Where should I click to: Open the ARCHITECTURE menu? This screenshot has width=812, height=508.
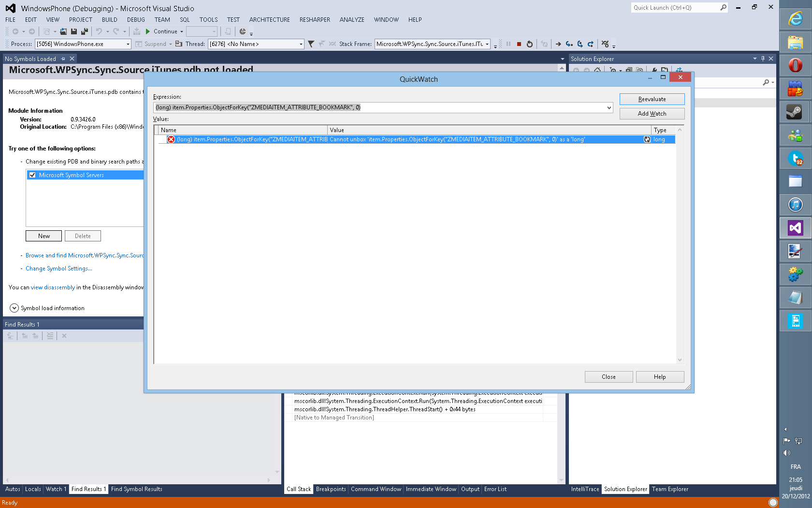pyautogui.click(x=270, y=20)
